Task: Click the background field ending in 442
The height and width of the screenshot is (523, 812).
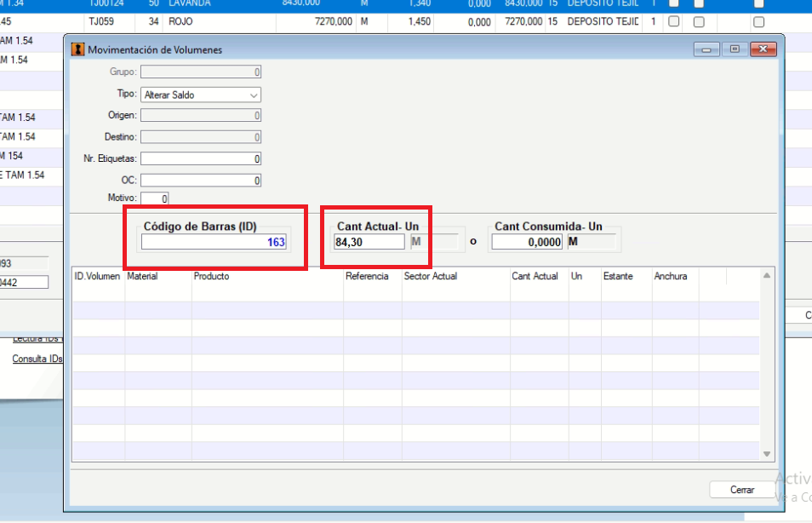Action: point(24,283)
